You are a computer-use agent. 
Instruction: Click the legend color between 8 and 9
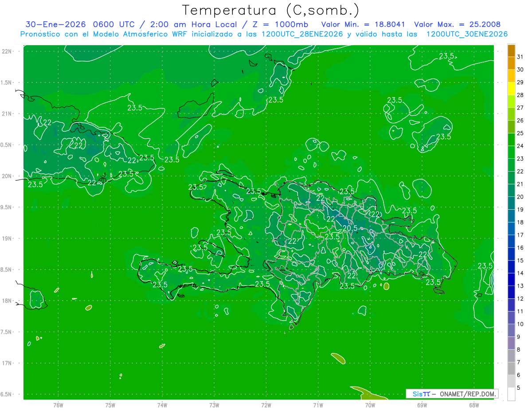point(511,343)
